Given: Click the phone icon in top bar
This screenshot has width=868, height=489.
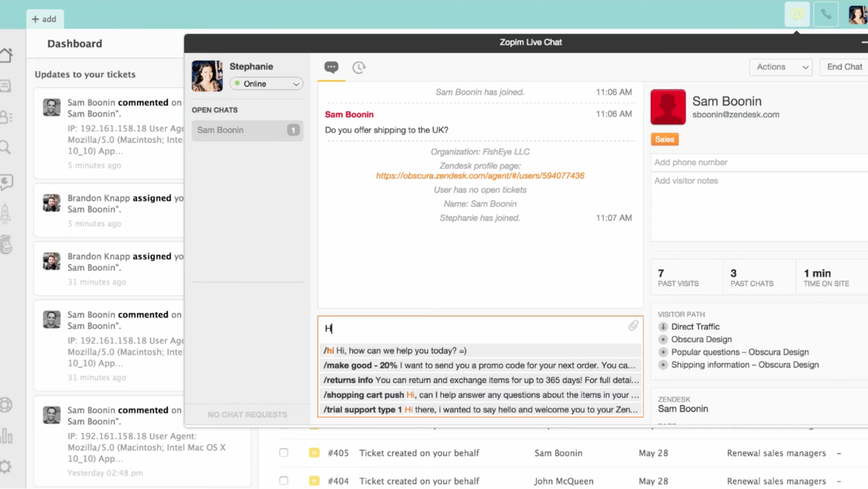Looking at the screenshot, I should point(826,14).
